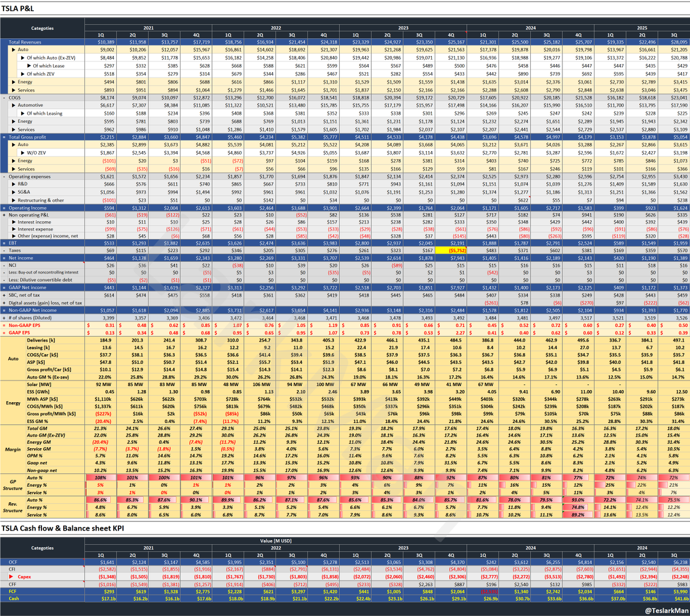Viewport: 690px width, 616px height.
Task: Select the EBT row label
Action: pyautogui.click(x=13, y=244)
